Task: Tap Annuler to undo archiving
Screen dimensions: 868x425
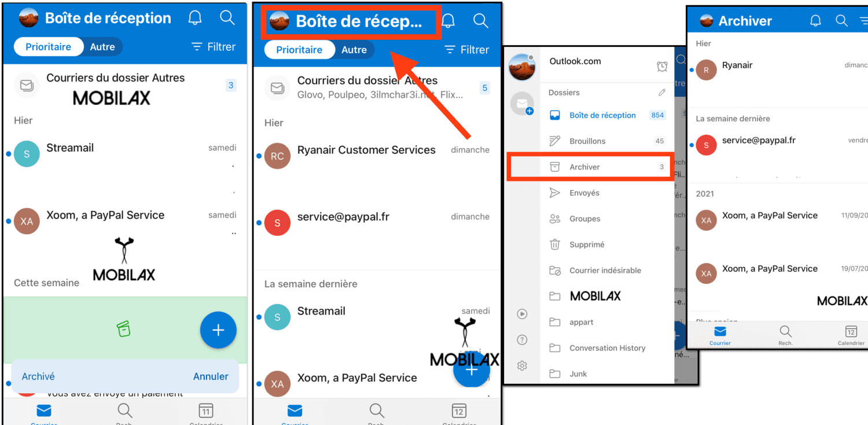Action: click(x=211, y=376)
